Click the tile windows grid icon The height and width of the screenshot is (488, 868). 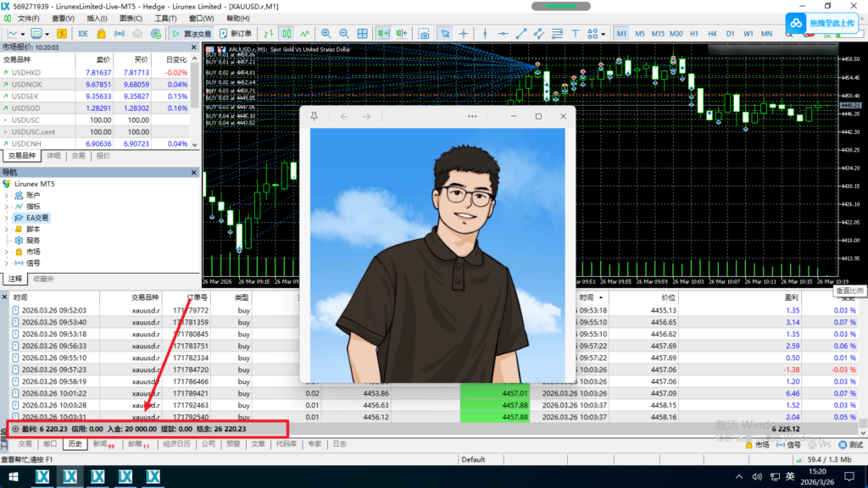pos(363,34)
